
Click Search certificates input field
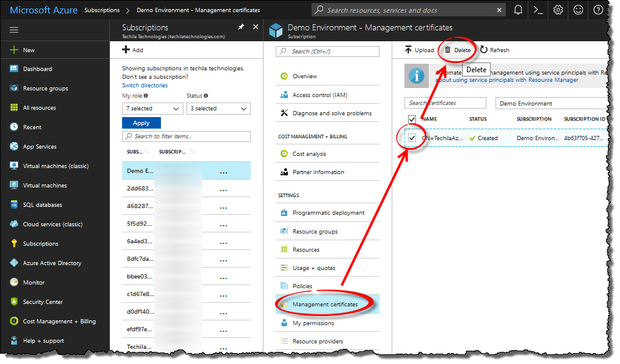click(x=445, y=103)
